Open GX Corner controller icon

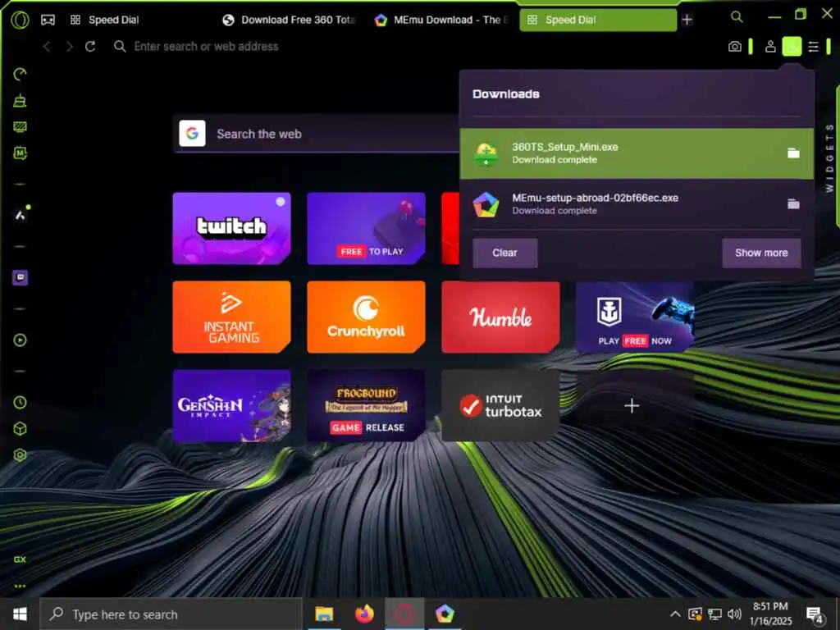pos(48,21)
